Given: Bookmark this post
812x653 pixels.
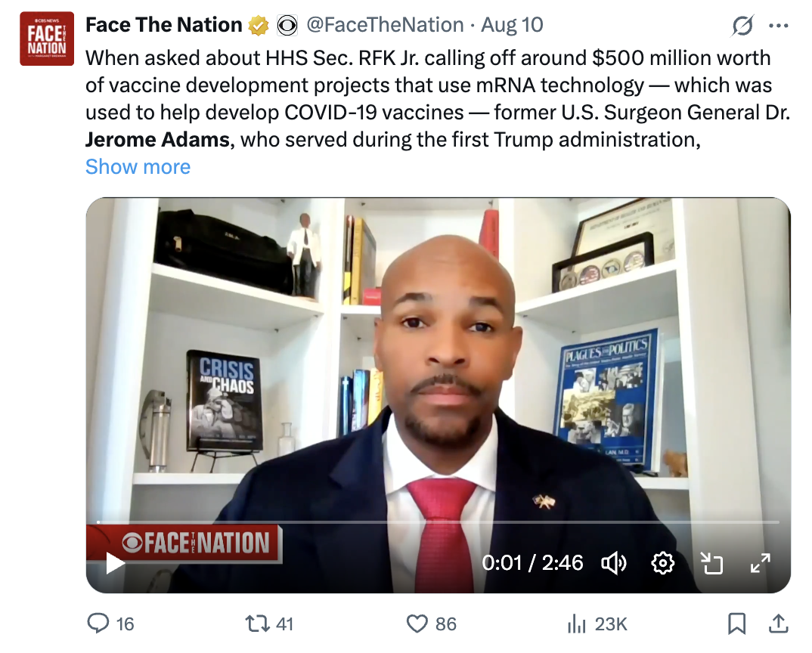Looking at the screenshot, I should pyautogui.click(x=736, y=624).
